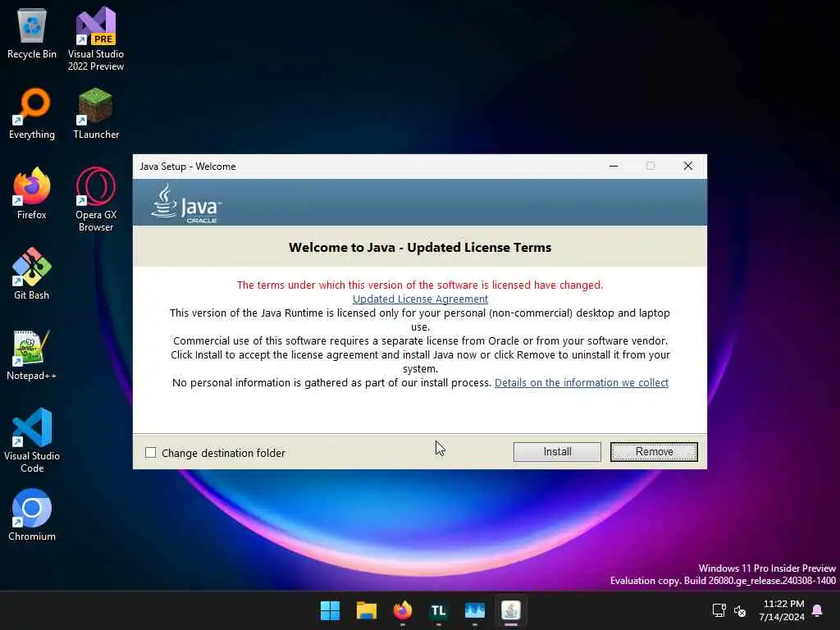Screen dimensions: 840x630
Task: Select the Firefox desktop shortcut
Action: pos(32,194)
